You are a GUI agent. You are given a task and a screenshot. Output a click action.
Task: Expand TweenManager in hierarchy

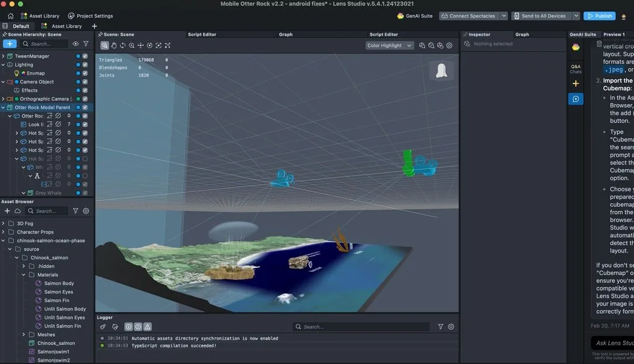pyautogui.click(x=3, y=56)
